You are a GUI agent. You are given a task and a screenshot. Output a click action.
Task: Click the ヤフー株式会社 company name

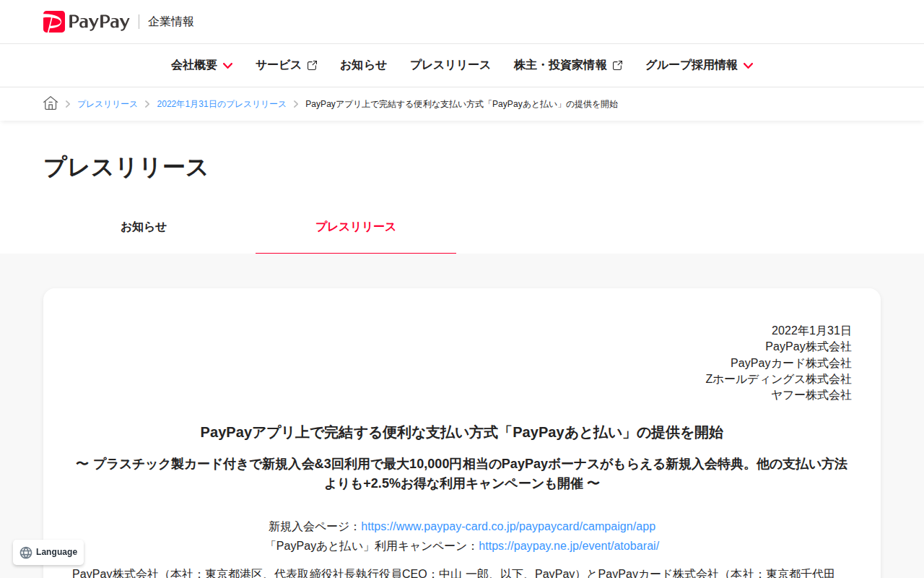click(x=811, y=395)
